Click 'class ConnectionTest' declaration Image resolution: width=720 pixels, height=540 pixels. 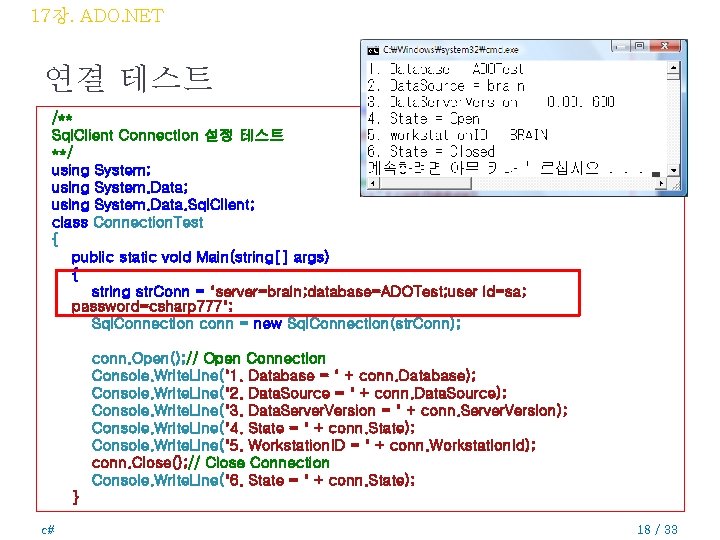(127, 222)
